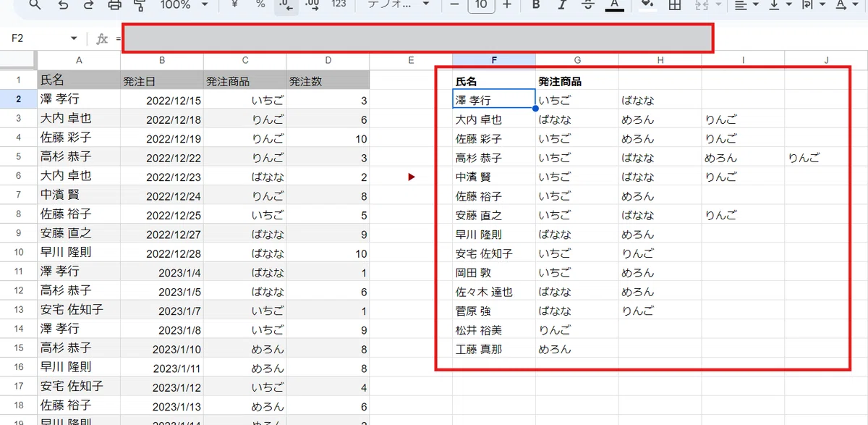This screenshot has height=425, width=868.
Task: Open the search menus magnifier icon
Action: coord(35,4)
